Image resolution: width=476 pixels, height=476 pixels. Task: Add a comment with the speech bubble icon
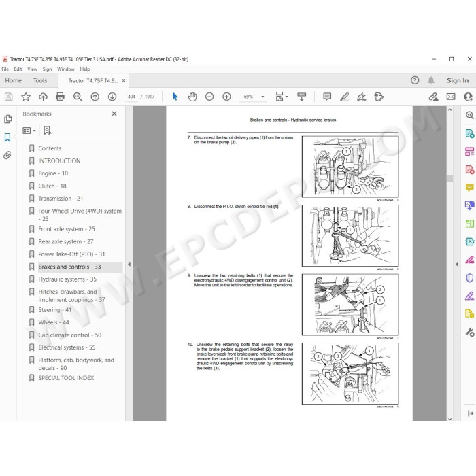tap(327, 97)
